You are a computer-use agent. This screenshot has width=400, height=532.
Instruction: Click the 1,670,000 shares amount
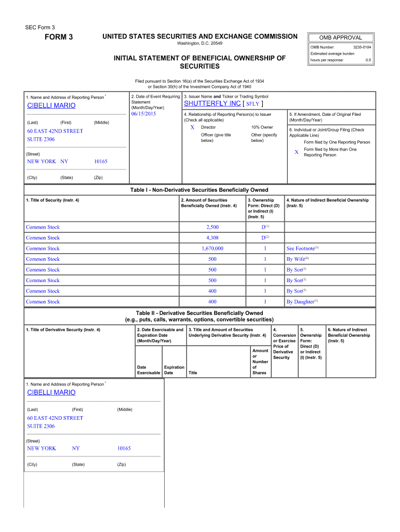(212, 249)
